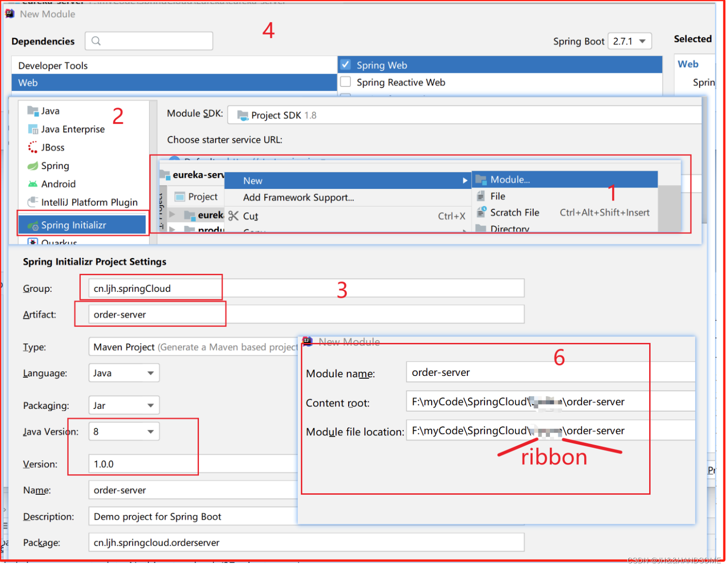Click the Spring Initializr icon

click(32, 226)
